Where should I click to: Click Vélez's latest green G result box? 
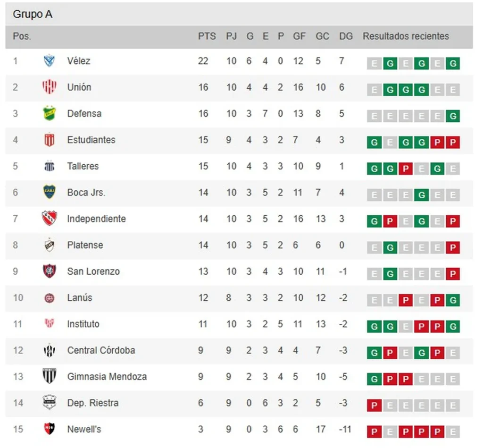453,64
